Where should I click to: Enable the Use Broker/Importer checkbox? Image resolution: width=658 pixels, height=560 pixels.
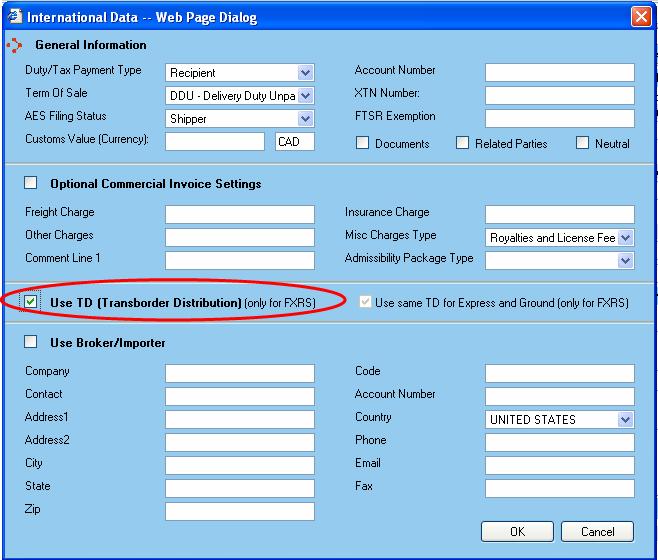pyautogui.click(x=31, y=343)
